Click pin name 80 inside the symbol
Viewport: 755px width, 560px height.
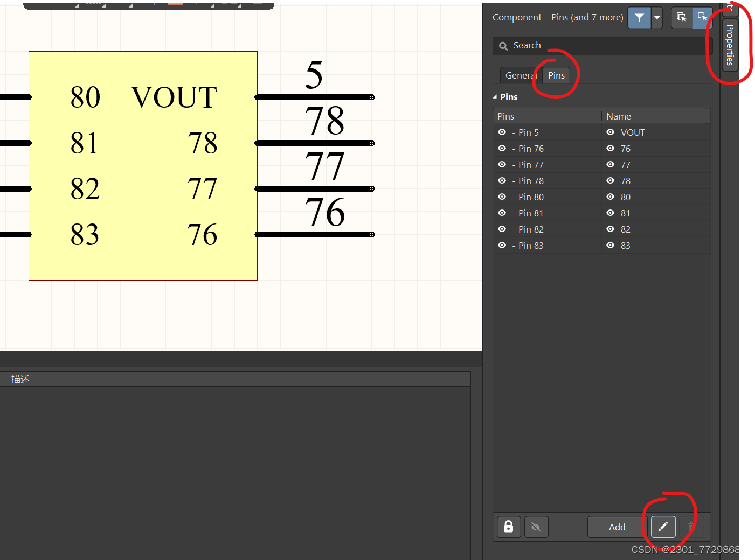pyautogui.click(x=85, y=97)
